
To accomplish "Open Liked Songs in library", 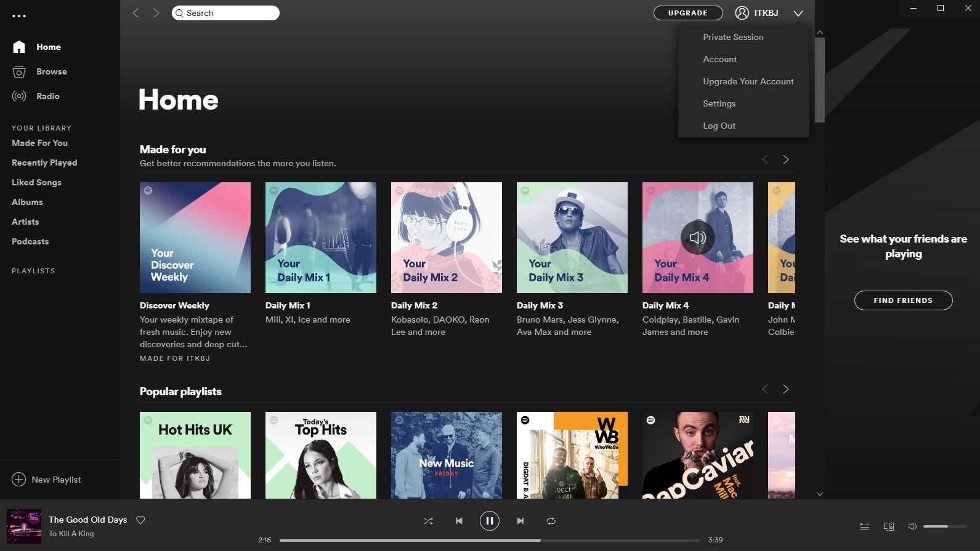I will tap(36, 182).
